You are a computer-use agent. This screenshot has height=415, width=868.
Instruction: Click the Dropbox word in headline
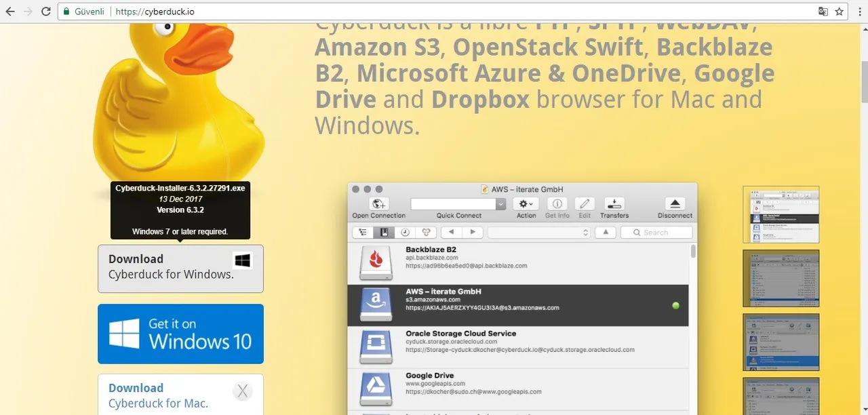click(480, 100)
